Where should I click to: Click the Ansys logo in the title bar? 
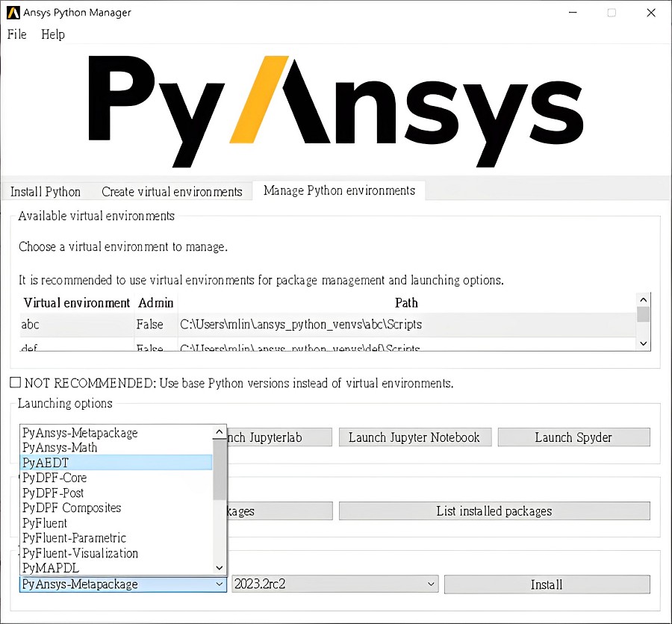coord(12,12)
